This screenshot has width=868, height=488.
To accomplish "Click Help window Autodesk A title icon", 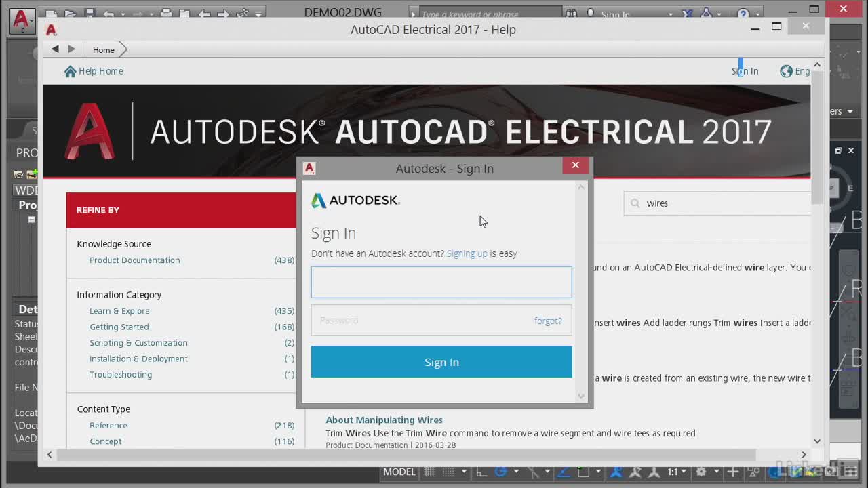I will tap(52, 29).
